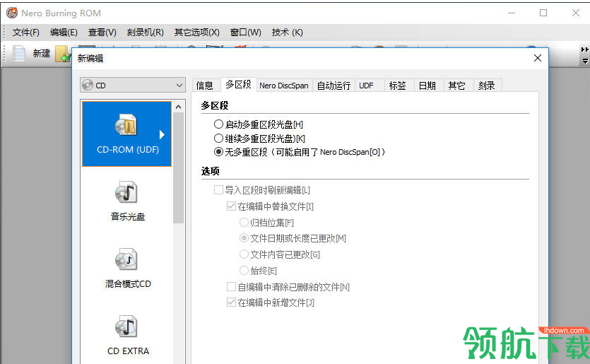Open the UDF tab

tap(367, 86)
